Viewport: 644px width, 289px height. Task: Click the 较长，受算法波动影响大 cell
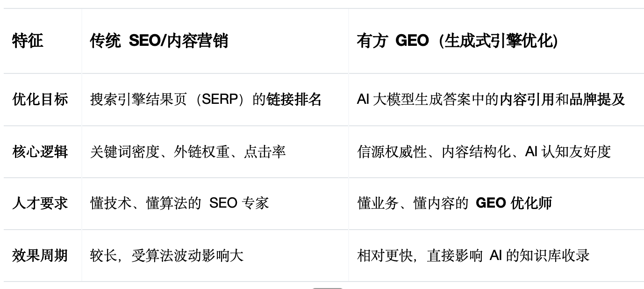coord(167,256)
